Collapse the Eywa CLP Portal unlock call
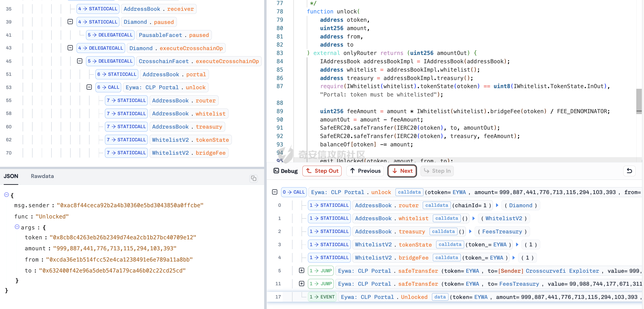Viewport: 644px width, 309px height. pyautogui.click(x=89, y=87)
